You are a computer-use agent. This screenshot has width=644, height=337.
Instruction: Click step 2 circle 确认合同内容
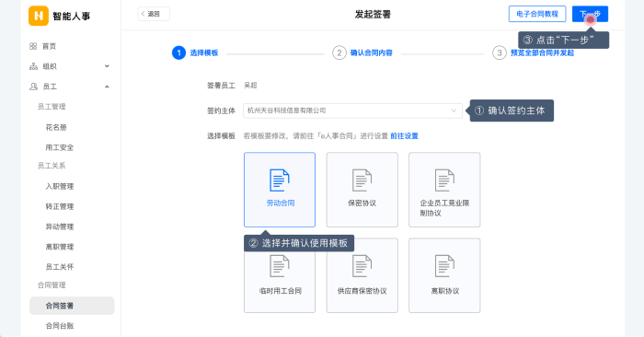(339, 52)
